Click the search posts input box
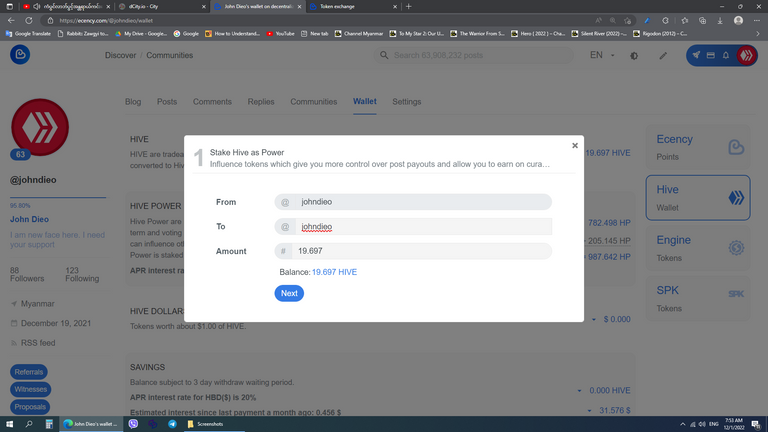This screenshot has height=432, width=768. (474, 55)
